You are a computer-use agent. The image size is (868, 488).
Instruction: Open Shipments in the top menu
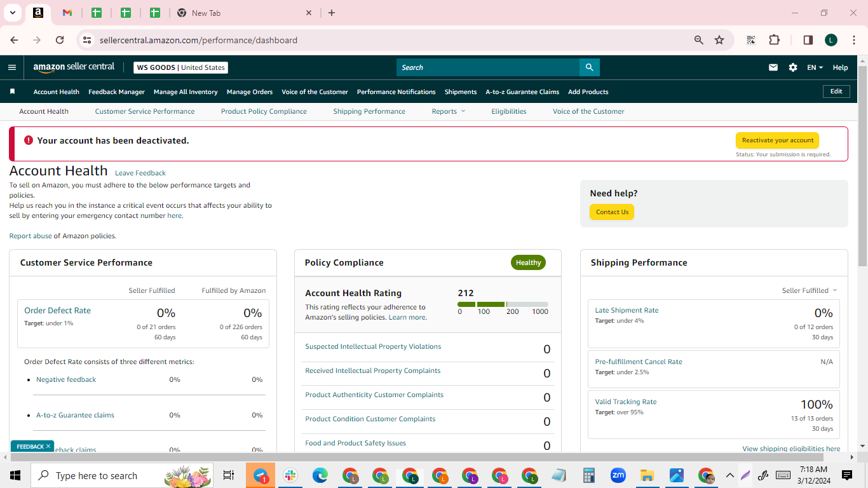pos(461,91)
